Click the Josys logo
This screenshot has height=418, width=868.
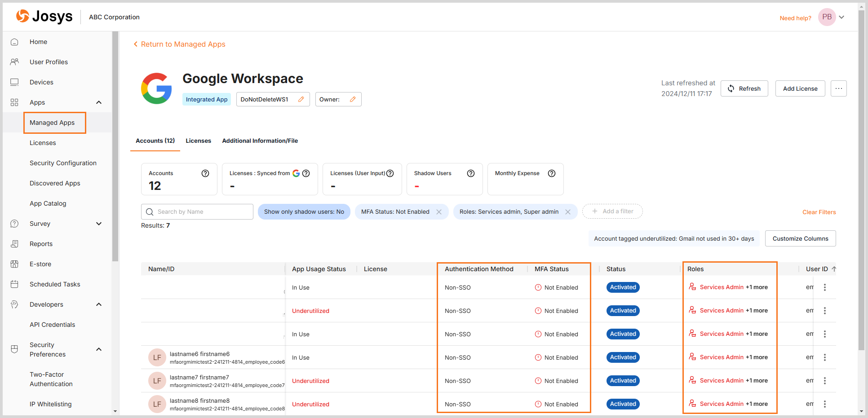pyautogui.click(x=44, y=17)
